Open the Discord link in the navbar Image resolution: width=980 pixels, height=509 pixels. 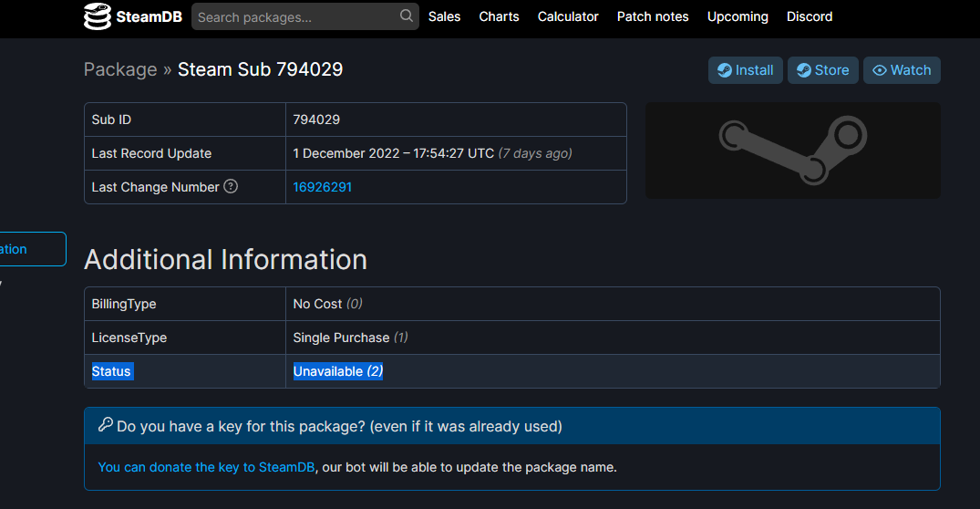810,17
